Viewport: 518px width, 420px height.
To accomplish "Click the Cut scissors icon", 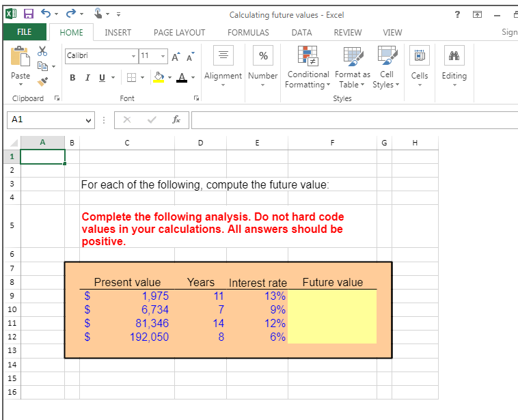I will pos(42,51).
